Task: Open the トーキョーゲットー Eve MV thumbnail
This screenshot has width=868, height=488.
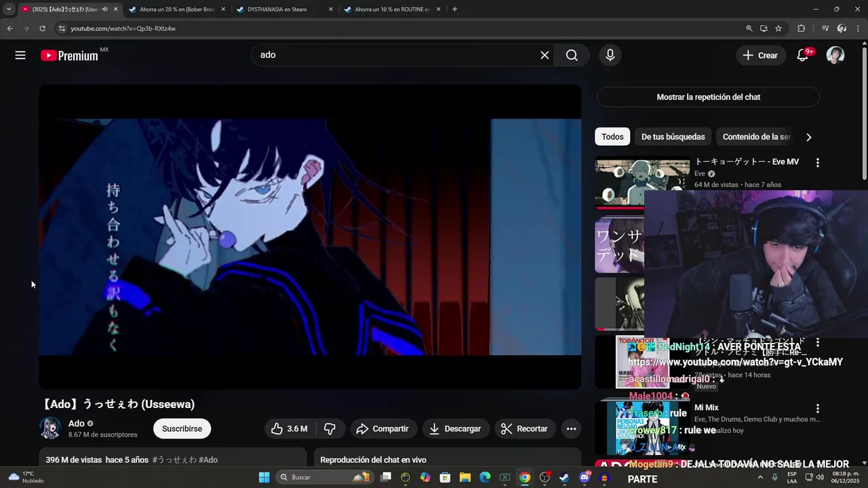Action: click(x=642, y=184)
